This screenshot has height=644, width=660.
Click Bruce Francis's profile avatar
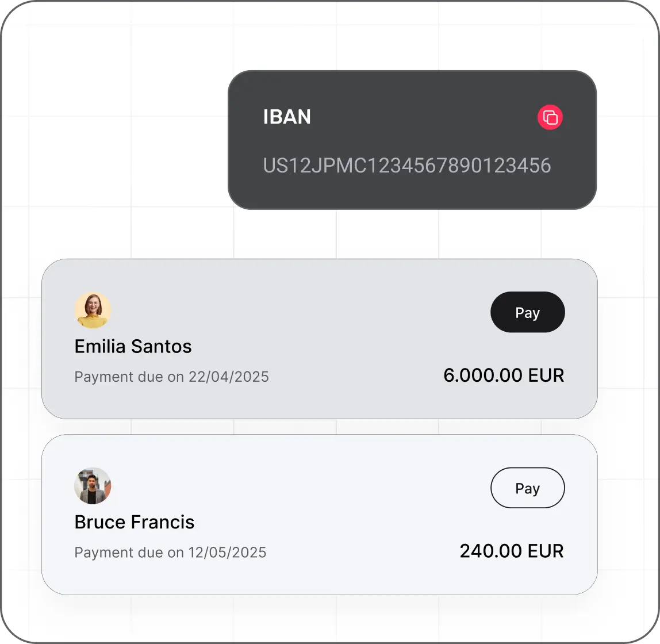tap(93, 486)
